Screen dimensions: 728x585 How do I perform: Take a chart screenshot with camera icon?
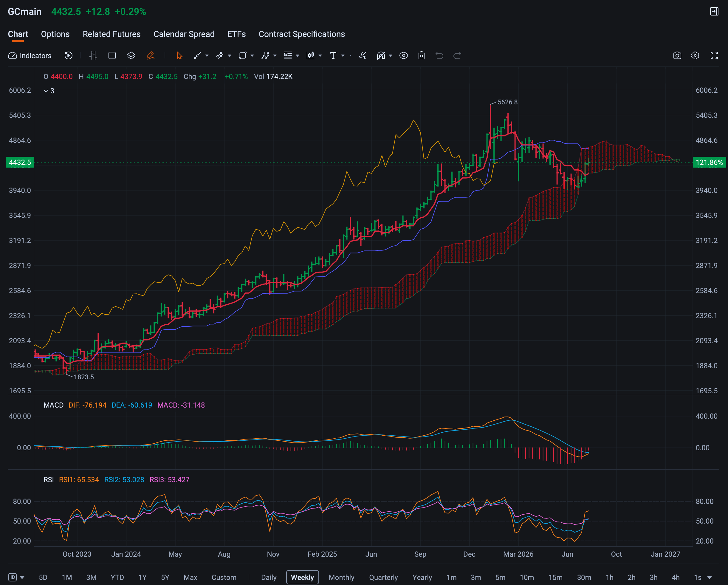coord(677,56)
